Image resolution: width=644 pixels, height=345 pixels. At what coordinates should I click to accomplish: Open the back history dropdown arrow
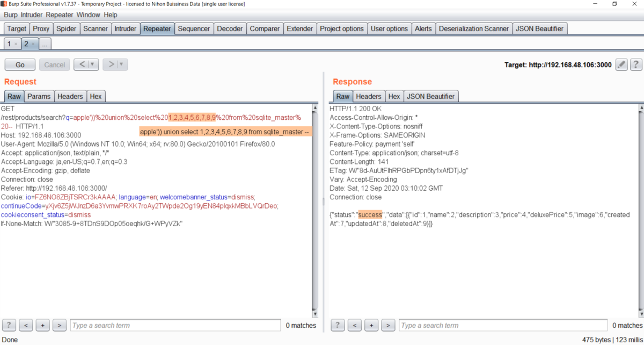point(93,64)
